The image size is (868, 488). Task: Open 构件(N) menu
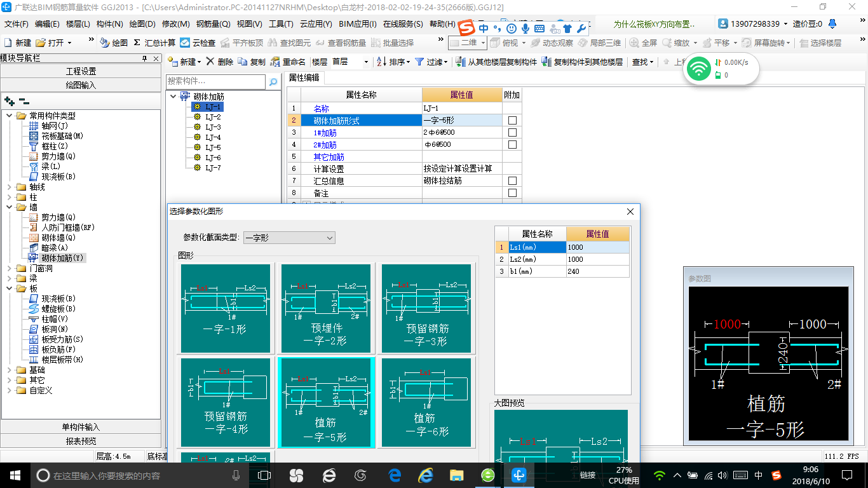110,24
